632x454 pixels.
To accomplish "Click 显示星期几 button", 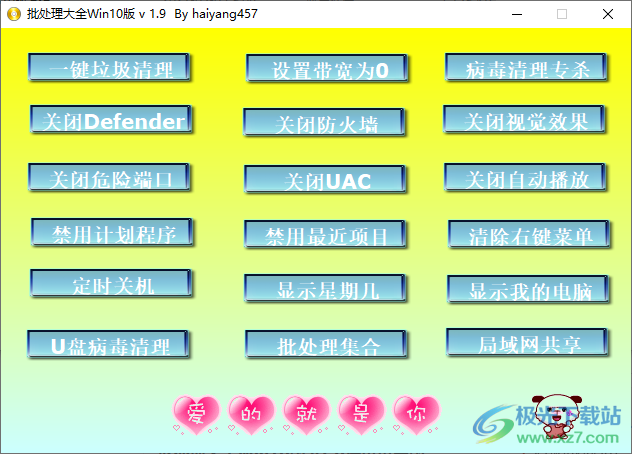I will [x=325, y=288].
